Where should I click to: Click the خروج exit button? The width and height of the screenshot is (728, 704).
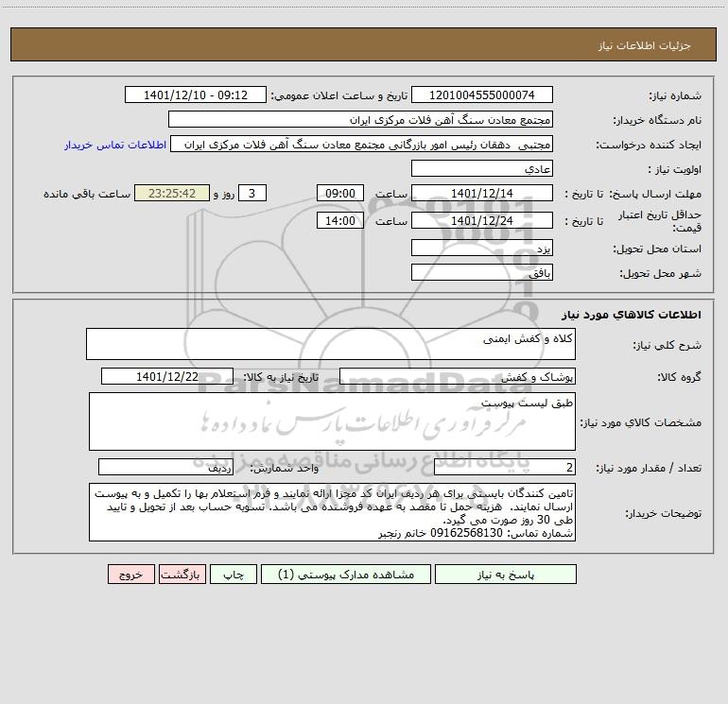pos(130,574)
